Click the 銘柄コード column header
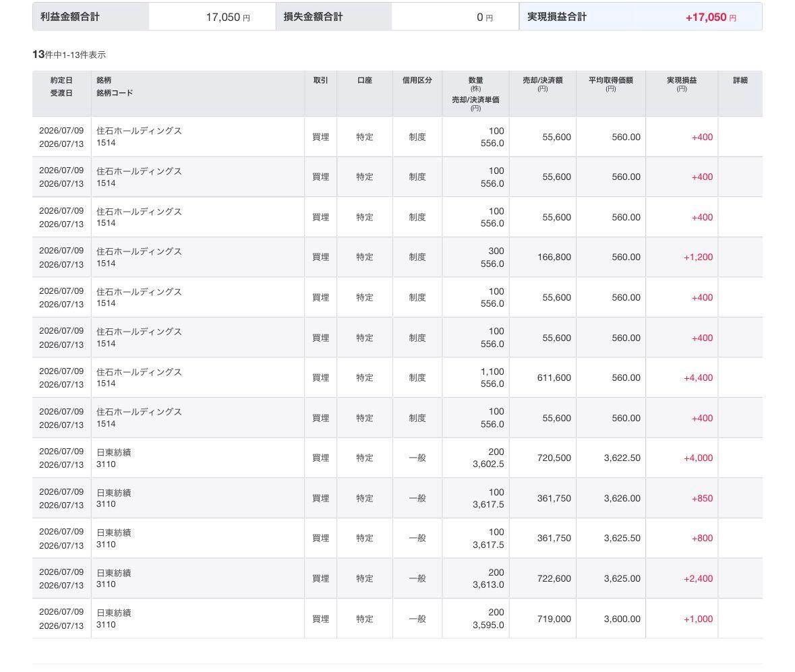 pos(115,93)
